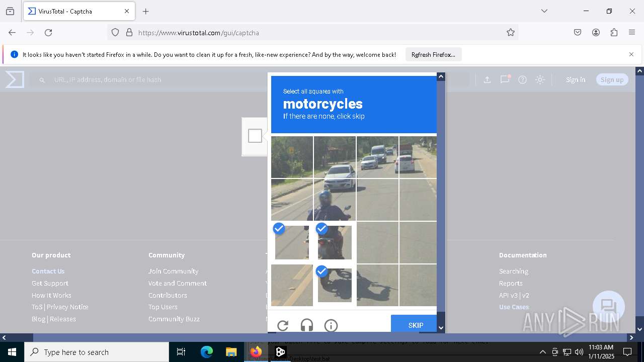Go back with browser back arrow

pyautogui.click(x=12, y=33)
